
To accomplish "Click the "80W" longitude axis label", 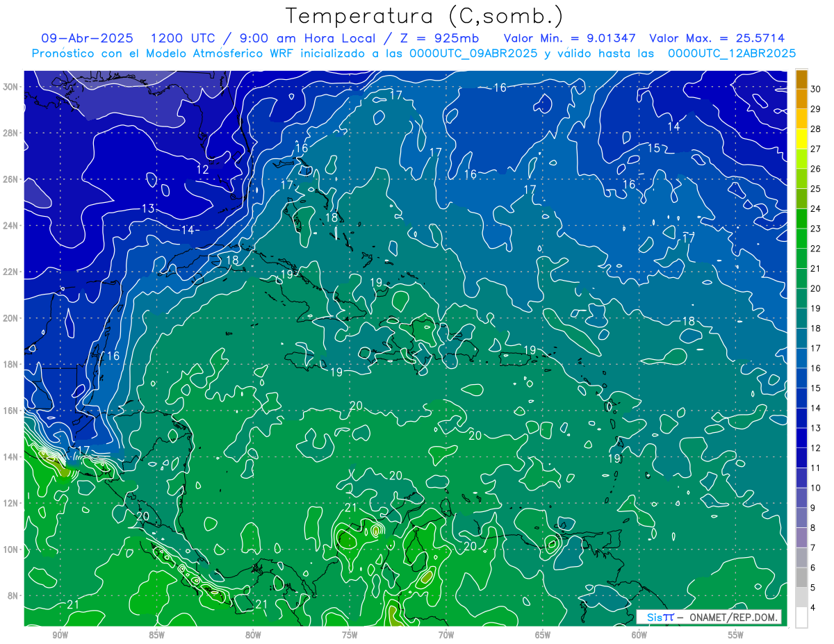I will click(x=253, y=635).
